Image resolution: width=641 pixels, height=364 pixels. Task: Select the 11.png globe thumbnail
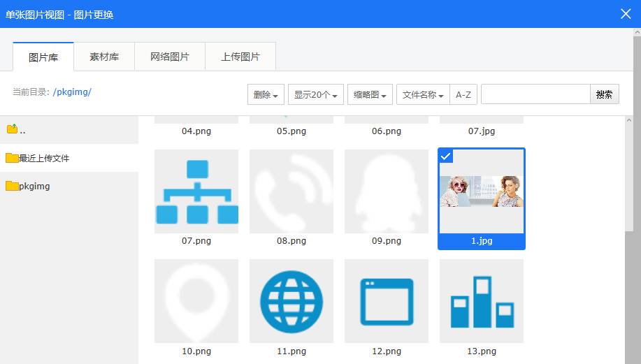291,301
